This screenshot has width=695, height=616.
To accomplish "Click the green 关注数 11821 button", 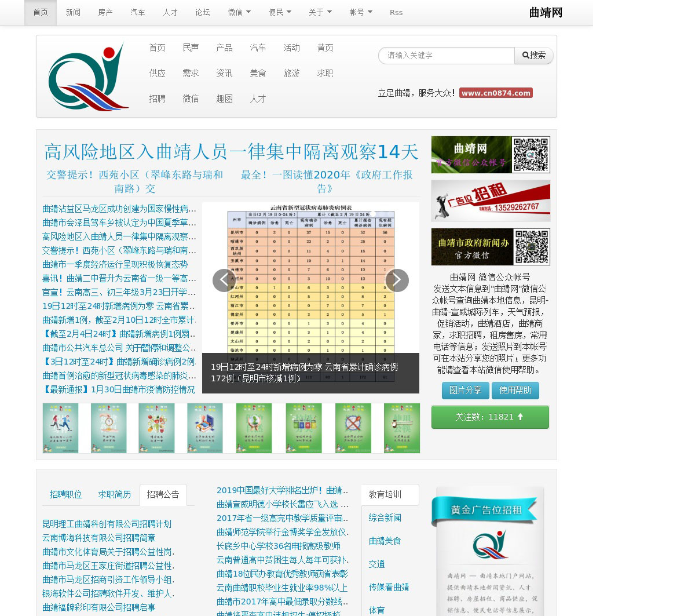I will [490, 417].
